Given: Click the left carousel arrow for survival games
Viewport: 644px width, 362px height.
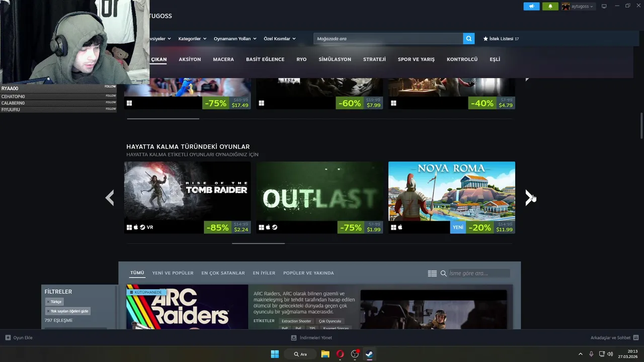Looking at the screenshot, I should [110, 198].
